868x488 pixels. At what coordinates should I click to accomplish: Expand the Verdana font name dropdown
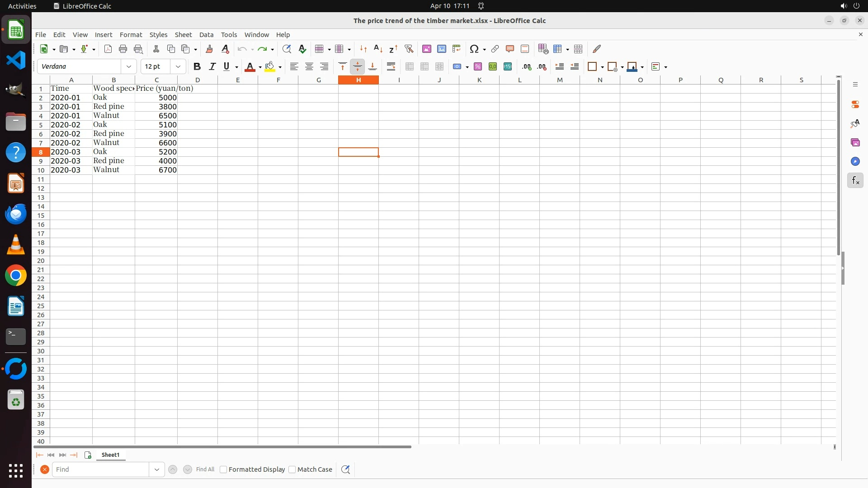coord(129,66)
